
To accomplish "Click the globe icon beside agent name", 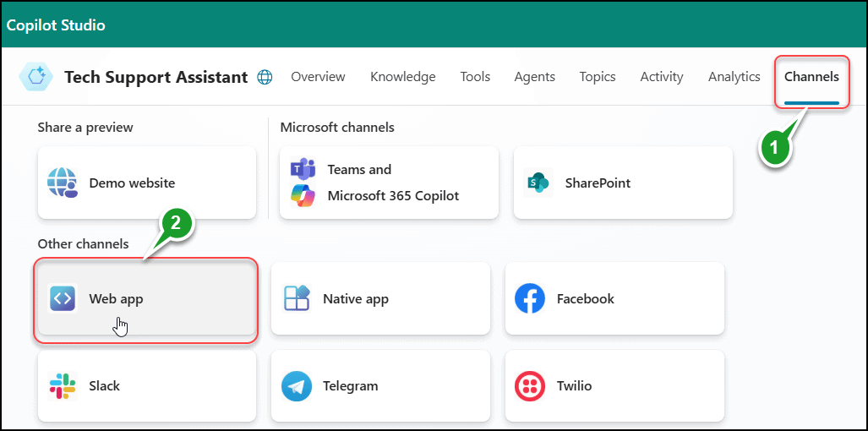I will pos(265,77).
